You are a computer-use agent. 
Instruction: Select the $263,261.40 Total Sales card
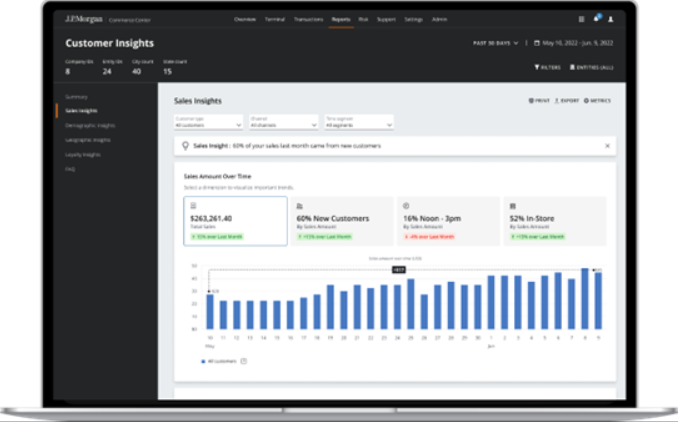[x=235, y=221]
